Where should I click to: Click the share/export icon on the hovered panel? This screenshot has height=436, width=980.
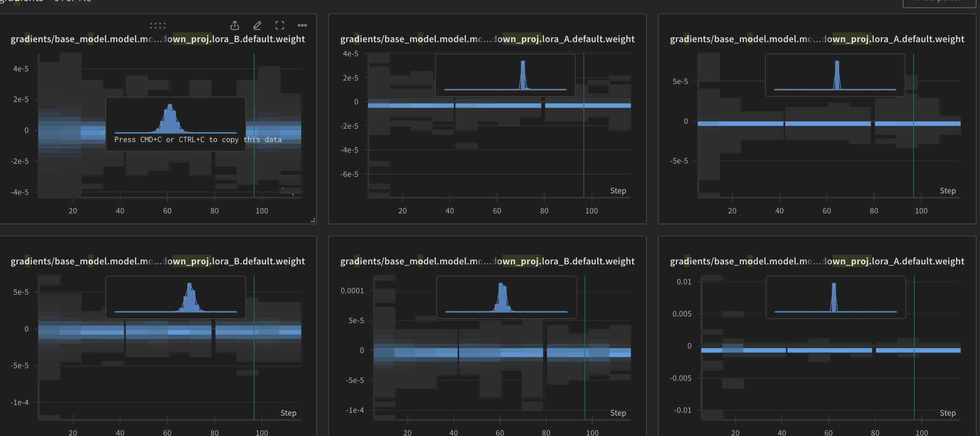[x=235, y=25]
